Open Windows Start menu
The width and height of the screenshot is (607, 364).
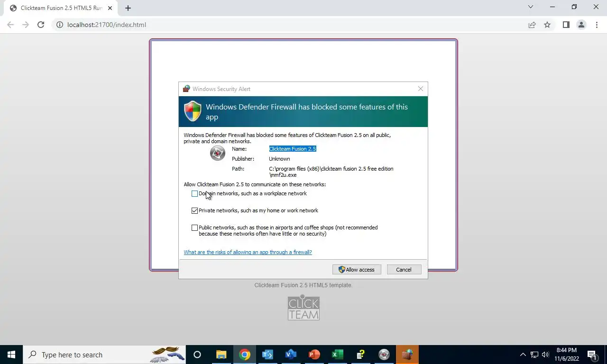pyautogui.click(x=11, y=355)
